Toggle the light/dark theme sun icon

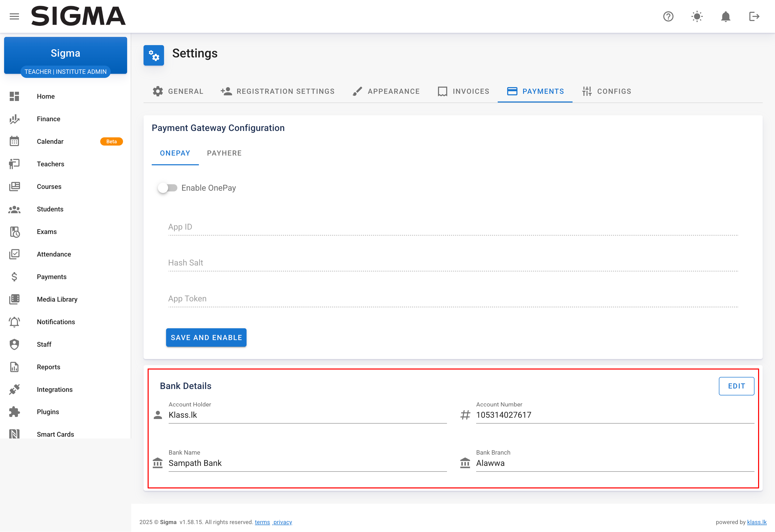pyautogui.click(x=697, y=16)
